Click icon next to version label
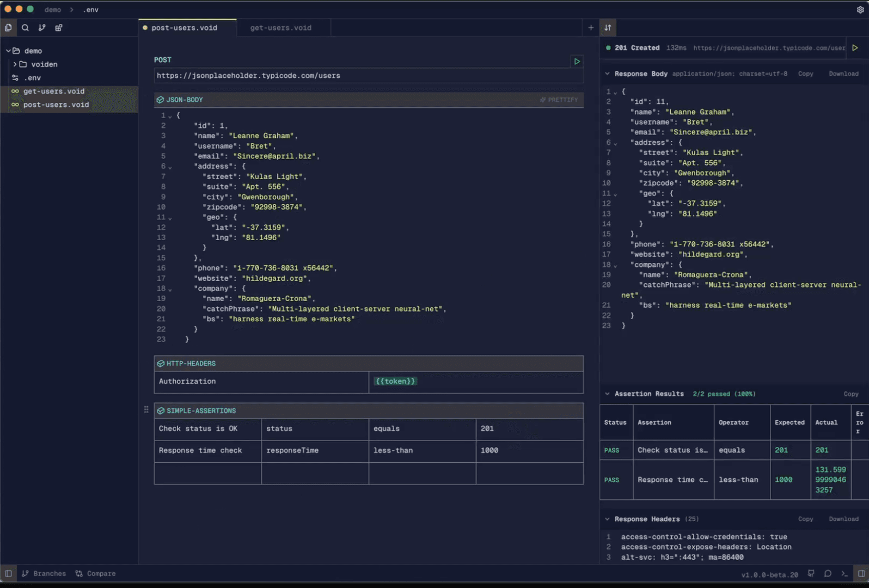 (x=811, y=573)
